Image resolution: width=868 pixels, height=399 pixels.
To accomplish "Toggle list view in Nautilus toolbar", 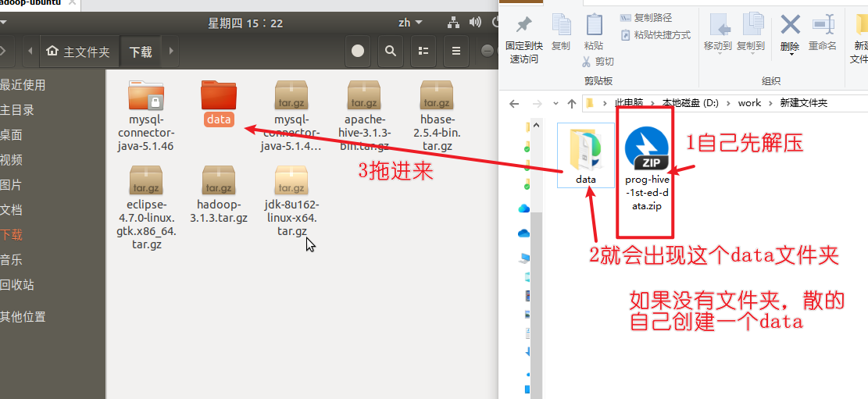I will click(x=423, y=52).
